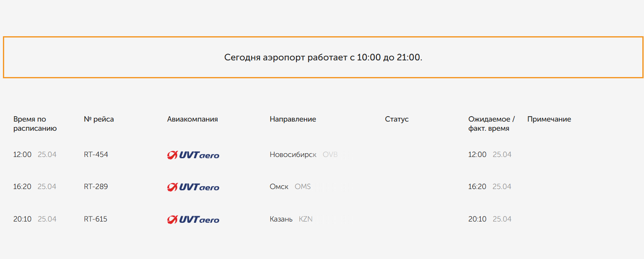The image size is (644, 259).
Task: Click the 'Ожидаемое / факт. время' column header
Action: click(491, 124)
